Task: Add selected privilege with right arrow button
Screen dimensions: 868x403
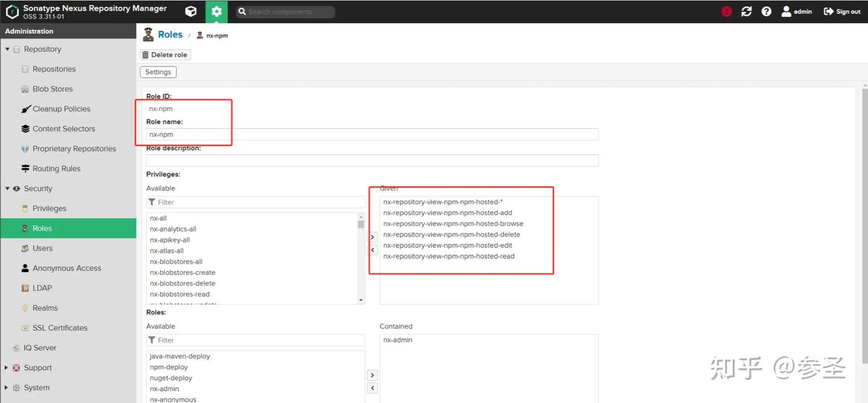Action: 373,237
